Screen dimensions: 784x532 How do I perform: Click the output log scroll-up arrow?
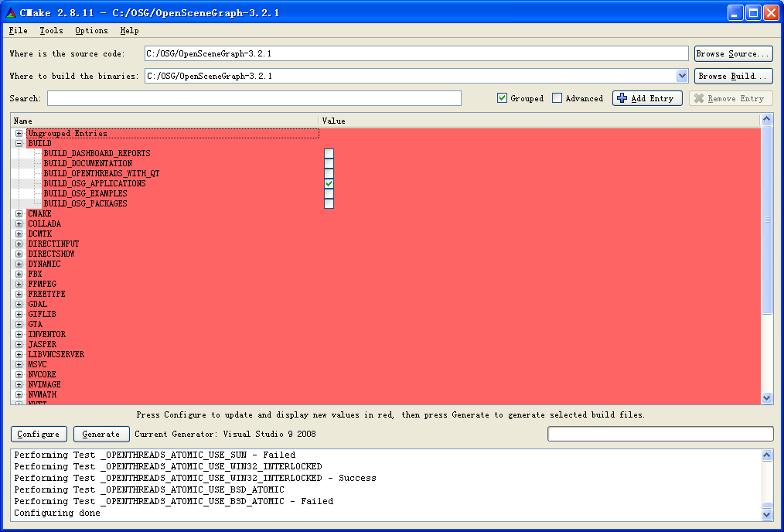click(767, 455)
